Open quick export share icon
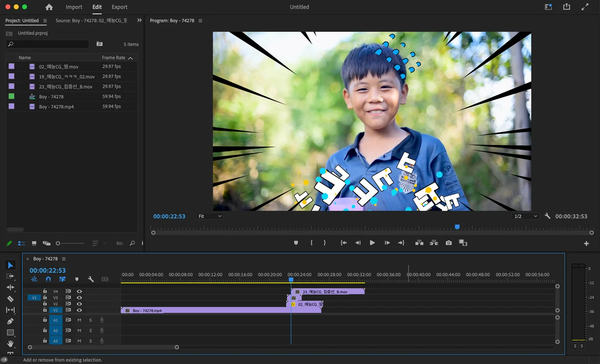Viewport: 600px width, 364px height. (x=566, y=7)
